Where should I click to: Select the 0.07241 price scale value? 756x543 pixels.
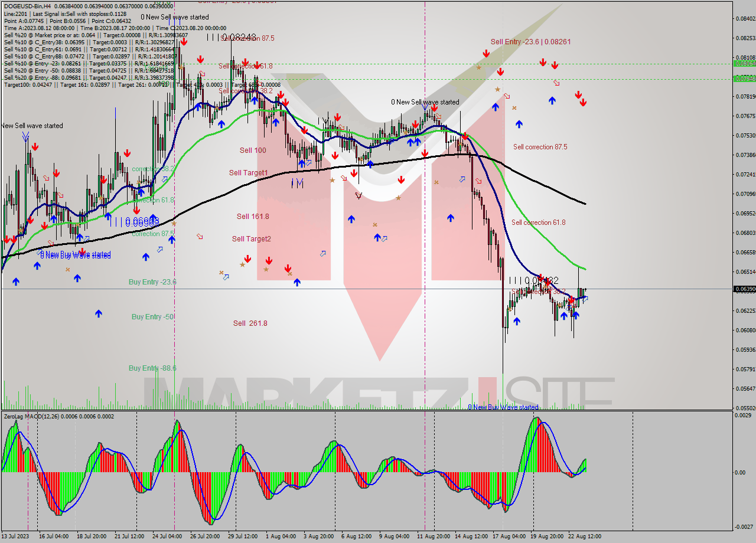745,174
